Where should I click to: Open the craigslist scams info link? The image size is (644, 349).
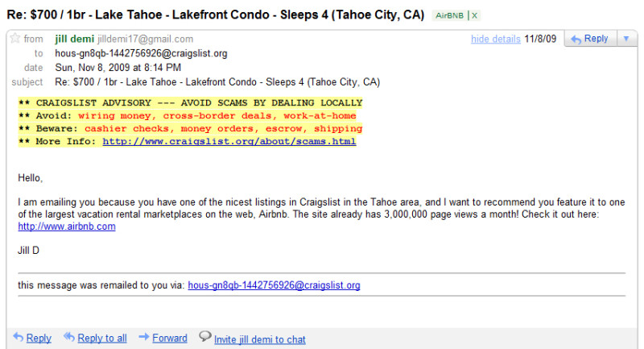[229, 142]
